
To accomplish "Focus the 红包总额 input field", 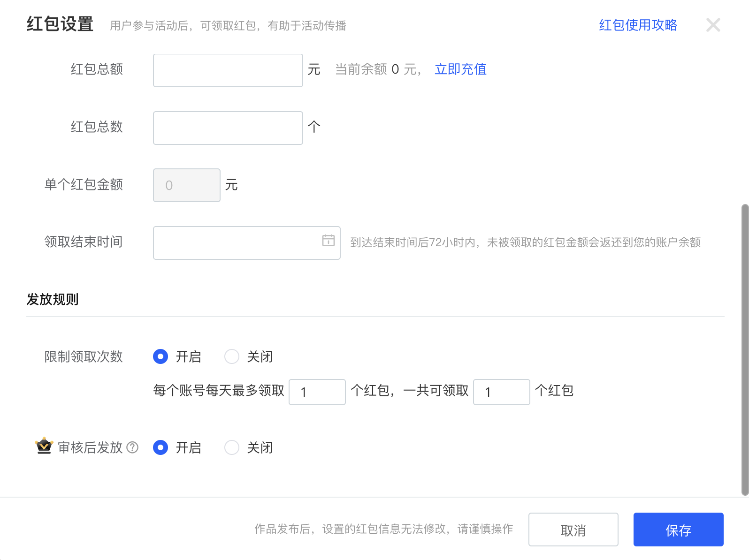I will click(x=228, y=70).
